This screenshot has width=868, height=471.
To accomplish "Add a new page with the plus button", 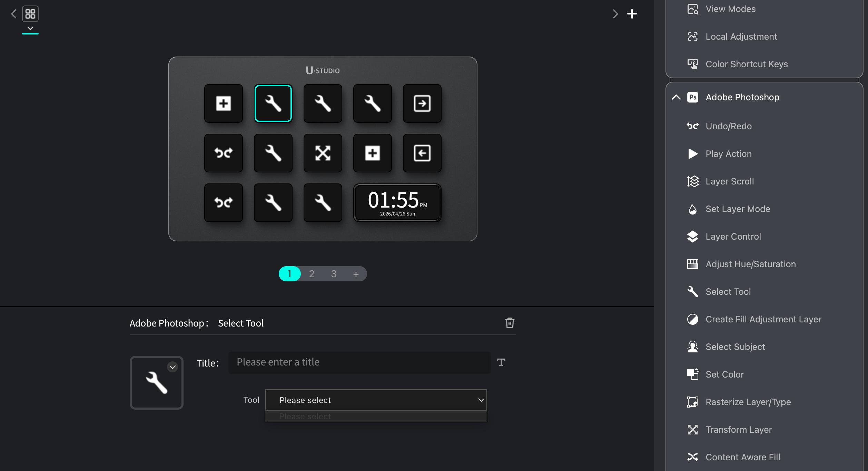I will click(x=356, y=274).
